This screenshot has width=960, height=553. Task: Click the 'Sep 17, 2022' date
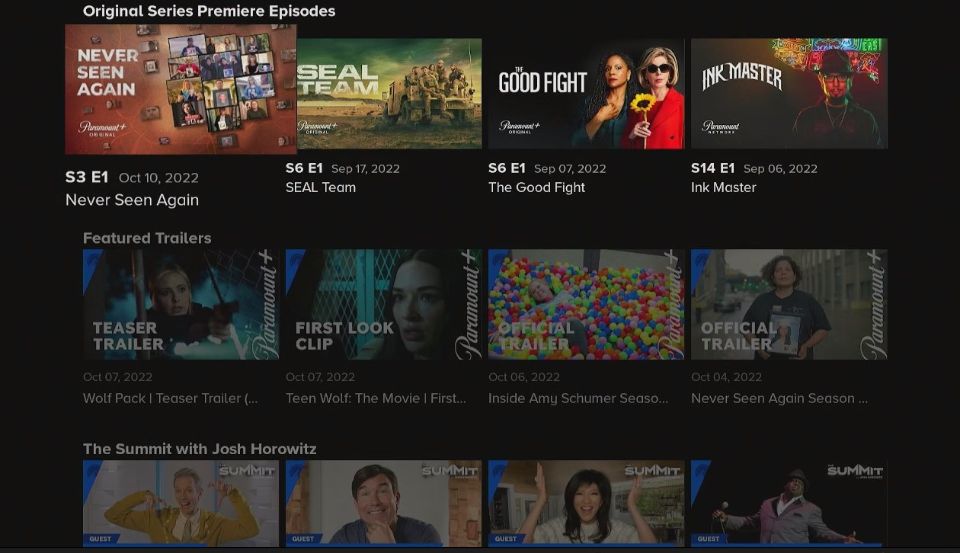366,168
